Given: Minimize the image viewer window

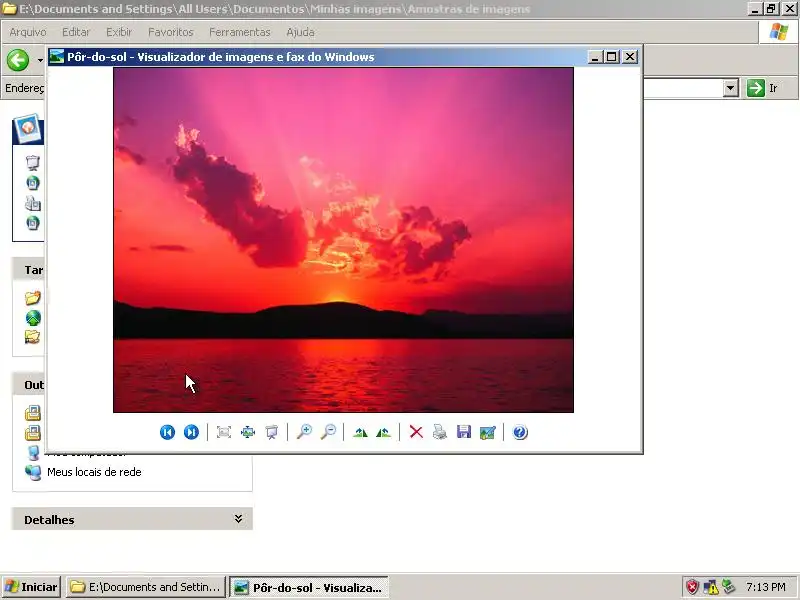Looking at the screenshot, I should (x=595, y=57).
